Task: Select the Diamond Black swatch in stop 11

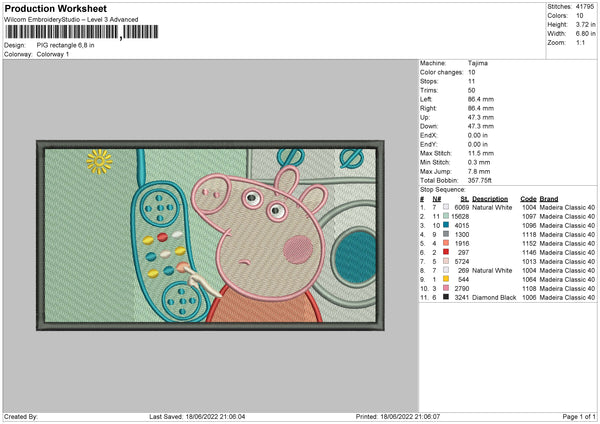Action: (446, 297)
